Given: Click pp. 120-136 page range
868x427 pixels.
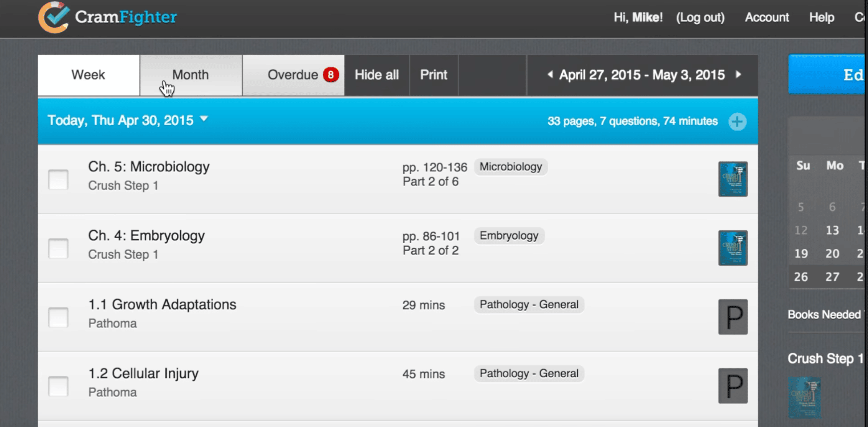Looking at the screenshot, I should point(435,168).
